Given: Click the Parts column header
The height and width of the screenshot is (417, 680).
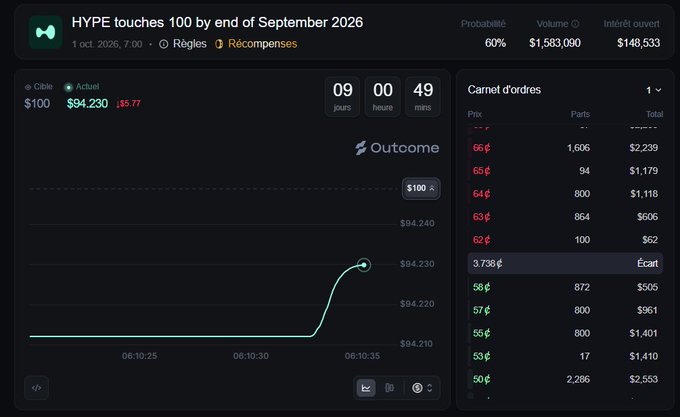Looking at the screenshot, I should click(580, 114).
